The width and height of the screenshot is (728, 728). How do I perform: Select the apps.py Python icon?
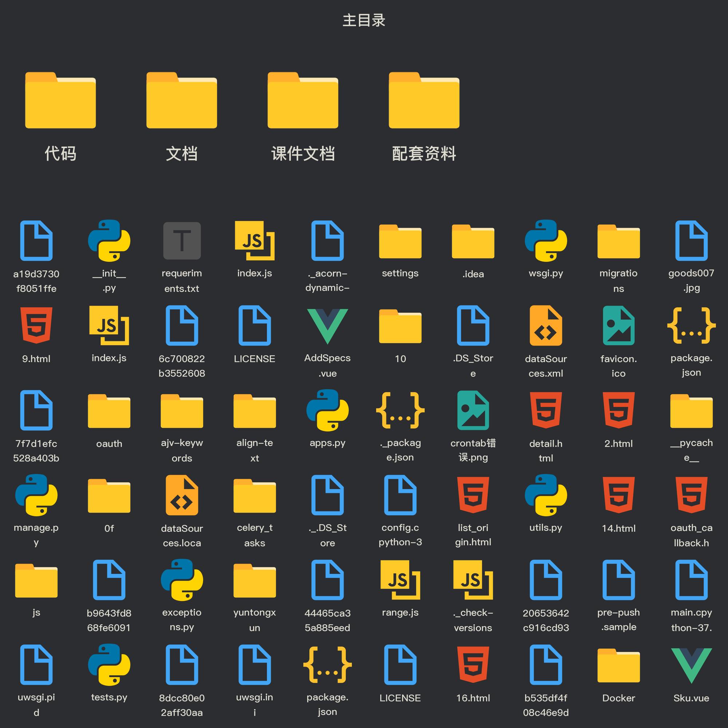click(x=328, y=410)
